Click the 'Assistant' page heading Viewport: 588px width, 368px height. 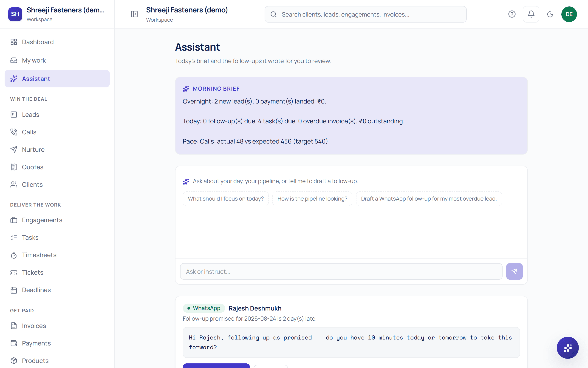pos(198,47)
